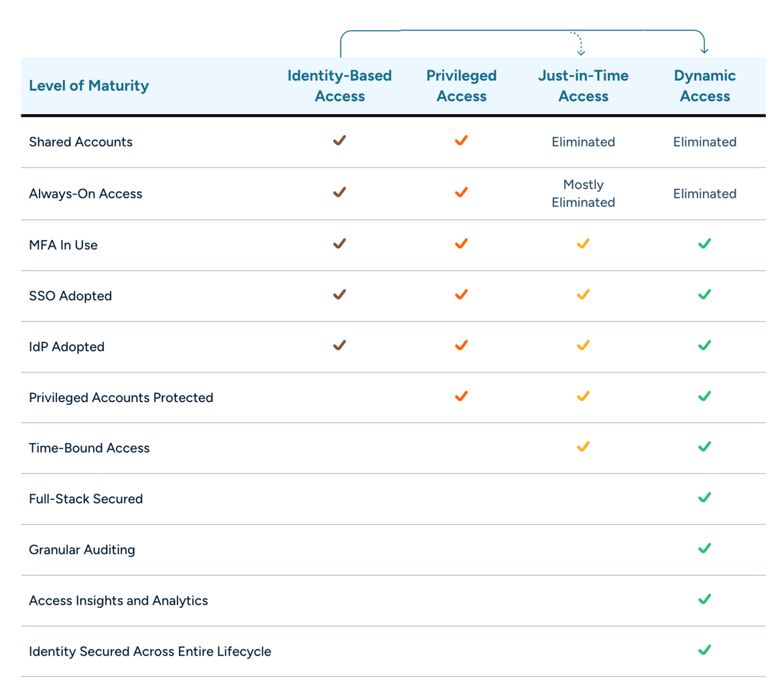The image size is (784, 689).
Task: Select the Just-in-Time Access column header
Action: tap(583, 86)
